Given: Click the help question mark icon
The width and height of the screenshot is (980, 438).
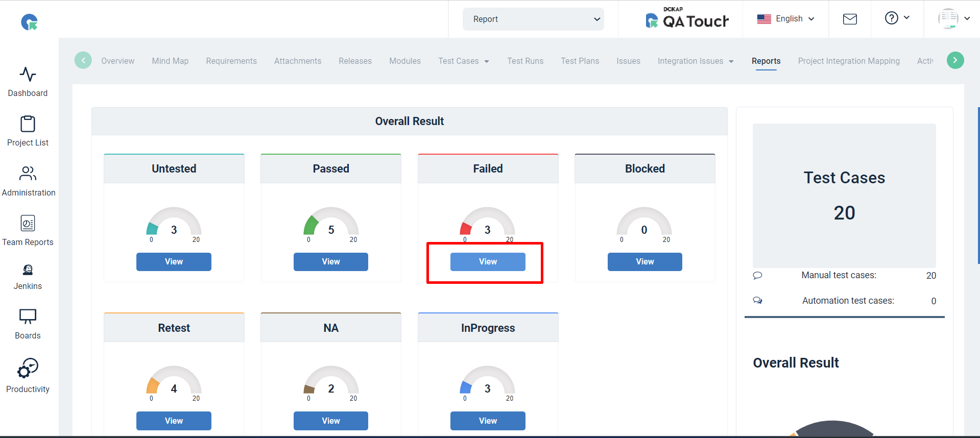Looking at the screenshot, I should tap(891, 18).
